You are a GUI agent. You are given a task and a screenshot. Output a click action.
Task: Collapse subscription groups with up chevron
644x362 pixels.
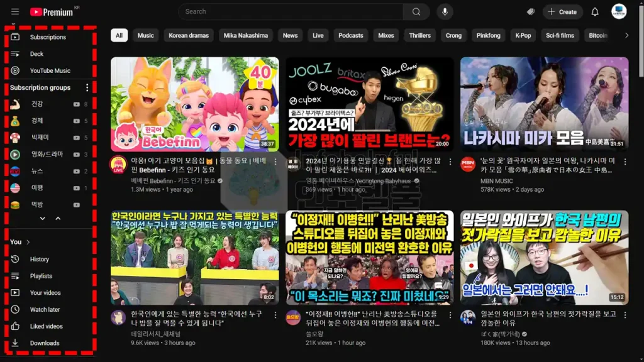[x=58, y=218]
